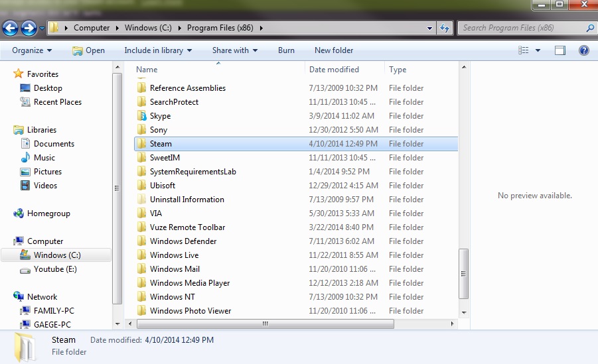Viewport: 598px width, 364px height.
Task: Select the Windows Mail folder
Action: point(175,269)
